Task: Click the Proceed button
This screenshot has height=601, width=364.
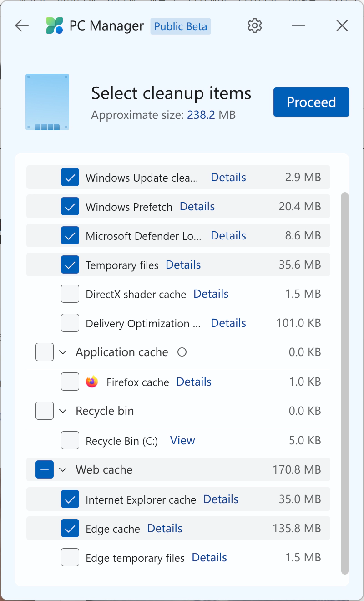Action: [x=311, y=102]
